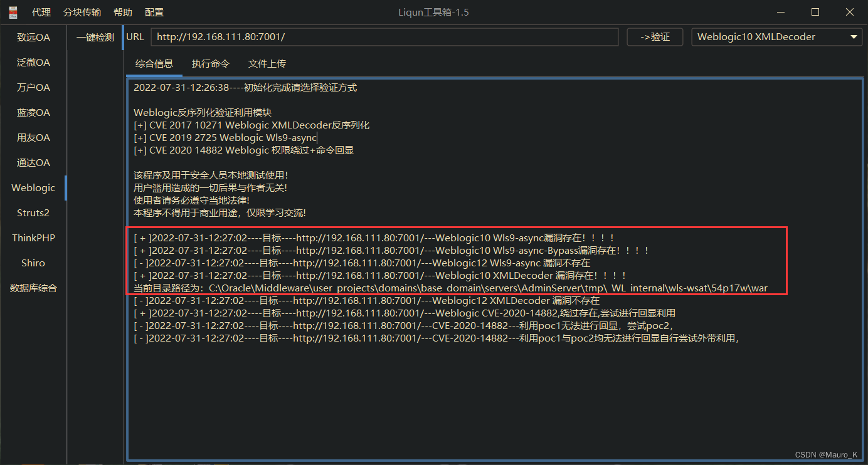Switch to the 执行命令 tab

point(211,64)
